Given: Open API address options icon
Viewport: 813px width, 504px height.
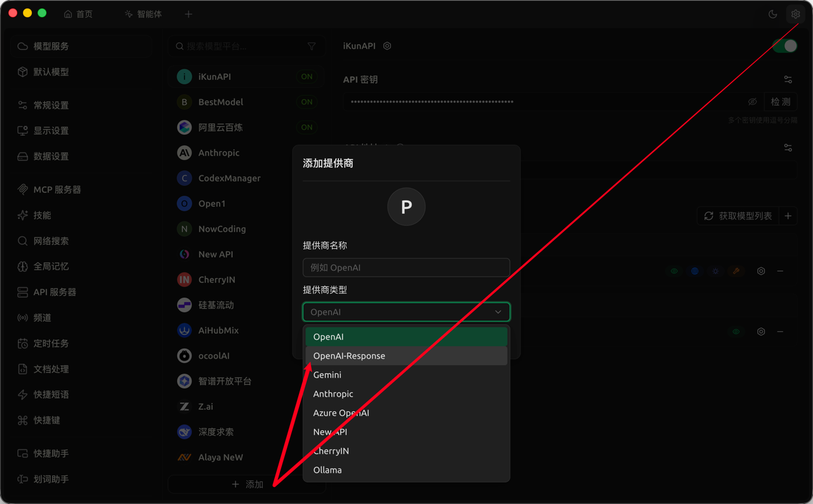Looking at the screenshot, I should point(788,148).
